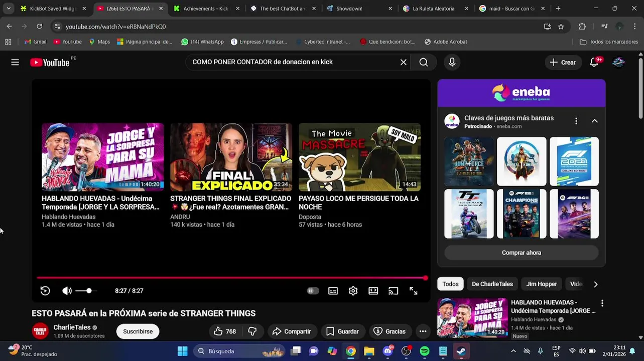
Task: Start voice search with microphone icon
Action: 452,62
